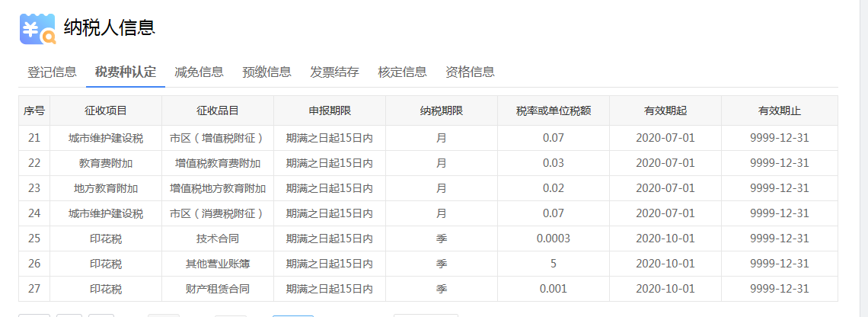Click the 其他营业账簿 cell

tap(218, 264)
